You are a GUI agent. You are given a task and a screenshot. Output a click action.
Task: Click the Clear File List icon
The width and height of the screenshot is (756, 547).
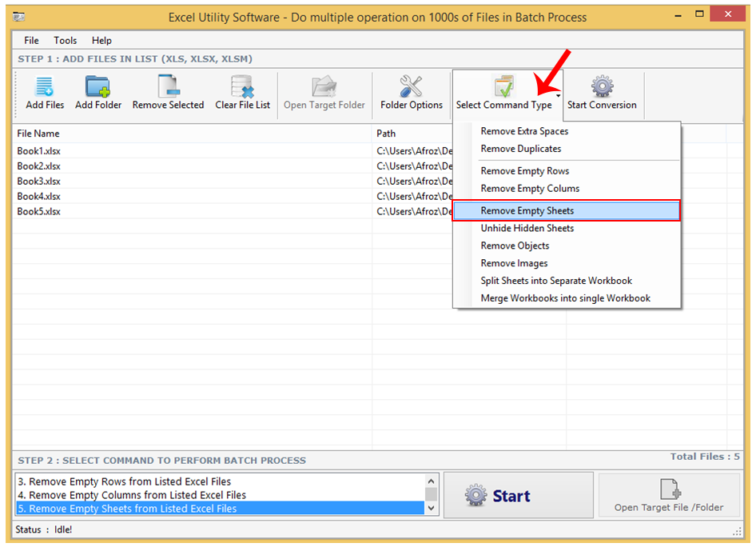[x=242, y=87]
